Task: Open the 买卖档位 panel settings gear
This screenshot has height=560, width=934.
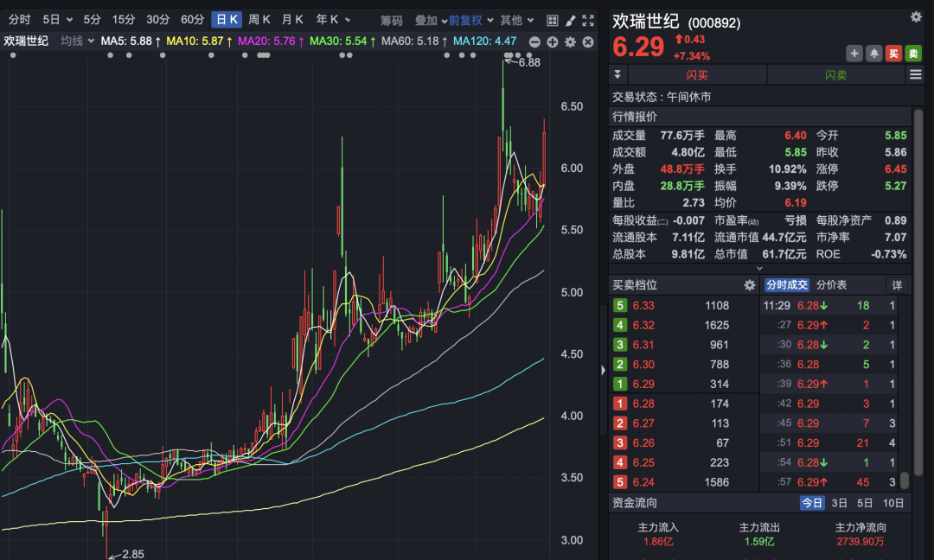Action: pyautogui.click(x=751, y=285)
